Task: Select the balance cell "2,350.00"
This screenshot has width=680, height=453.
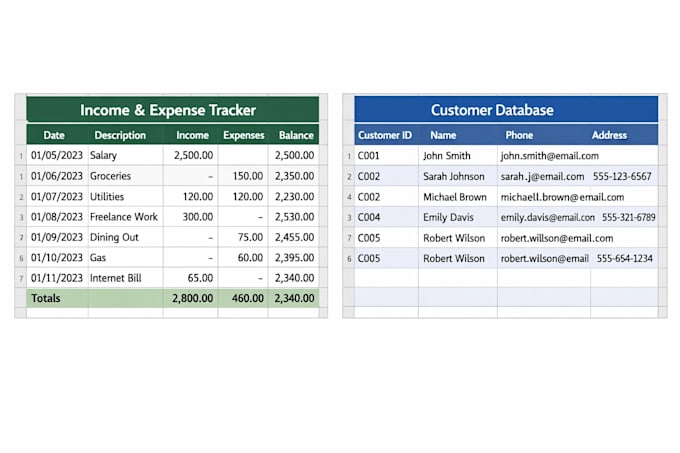Action: (x=294, y=176)
